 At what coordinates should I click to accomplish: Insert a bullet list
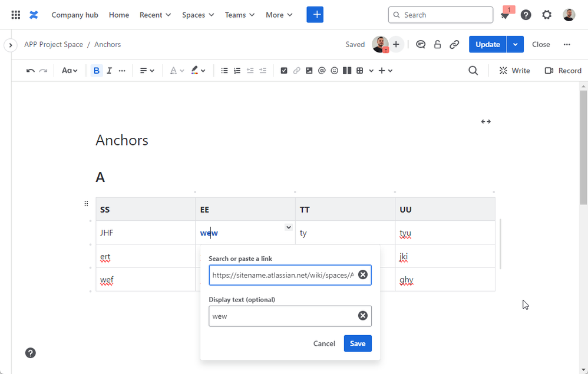click(224, 71)
